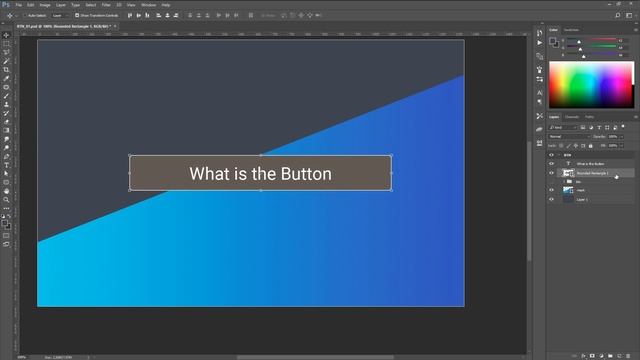
Task: Select the Clone Stamp tool
Action: tap(6, 104)
